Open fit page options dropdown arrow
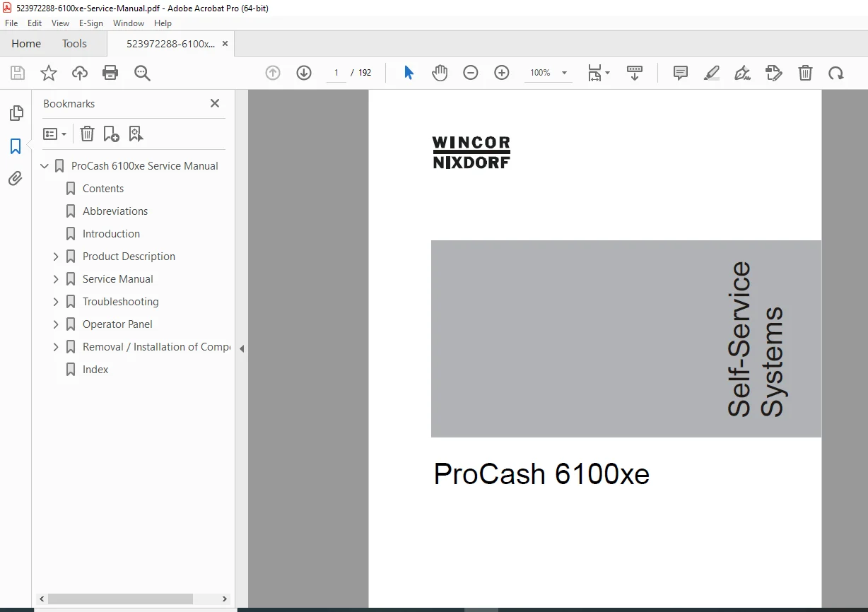The width and height of the screenshot is (868, 612). tap(607, 73)
